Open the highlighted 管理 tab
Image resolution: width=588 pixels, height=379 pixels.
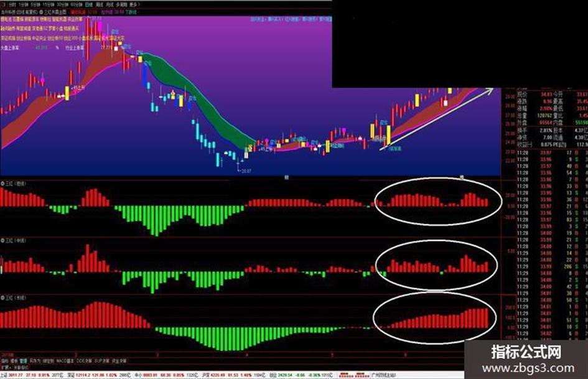coord(24,360)
